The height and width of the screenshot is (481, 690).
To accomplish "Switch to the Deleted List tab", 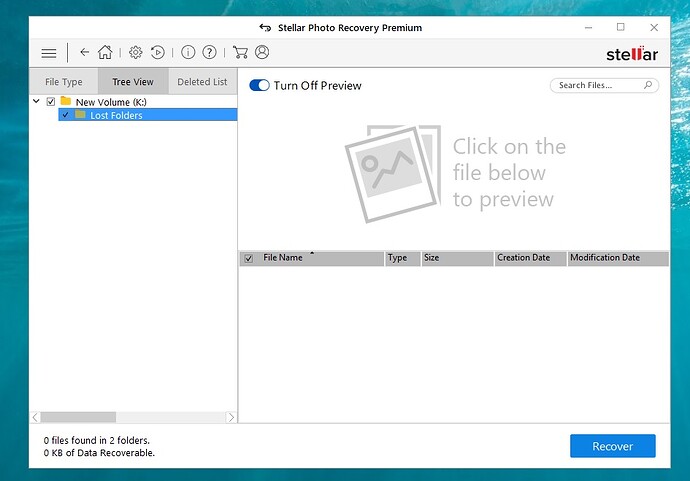I will [202, 81].
